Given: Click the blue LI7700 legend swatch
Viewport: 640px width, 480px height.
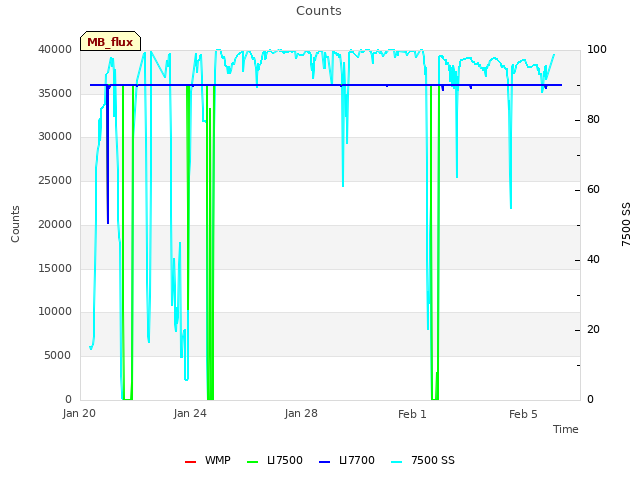Looking at the screenshot, I should pyautogui.click(x=325, y=462).
